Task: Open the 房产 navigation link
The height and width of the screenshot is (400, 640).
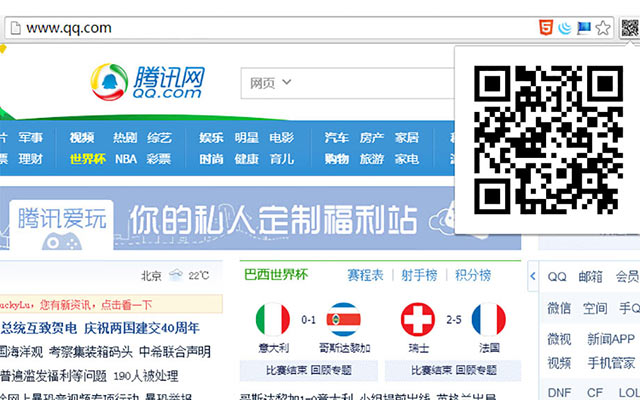Action: point(372,138)
